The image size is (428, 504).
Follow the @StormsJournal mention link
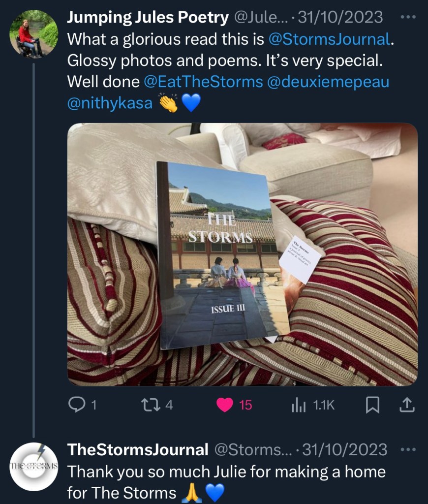click(x=329, y=39)
